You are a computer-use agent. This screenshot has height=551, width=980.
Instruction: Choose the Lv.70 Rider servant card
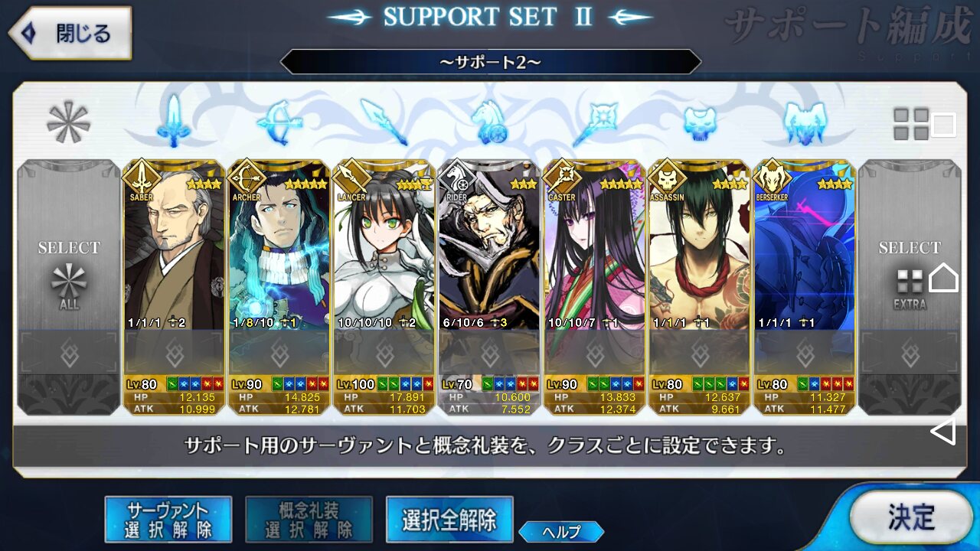490,288
